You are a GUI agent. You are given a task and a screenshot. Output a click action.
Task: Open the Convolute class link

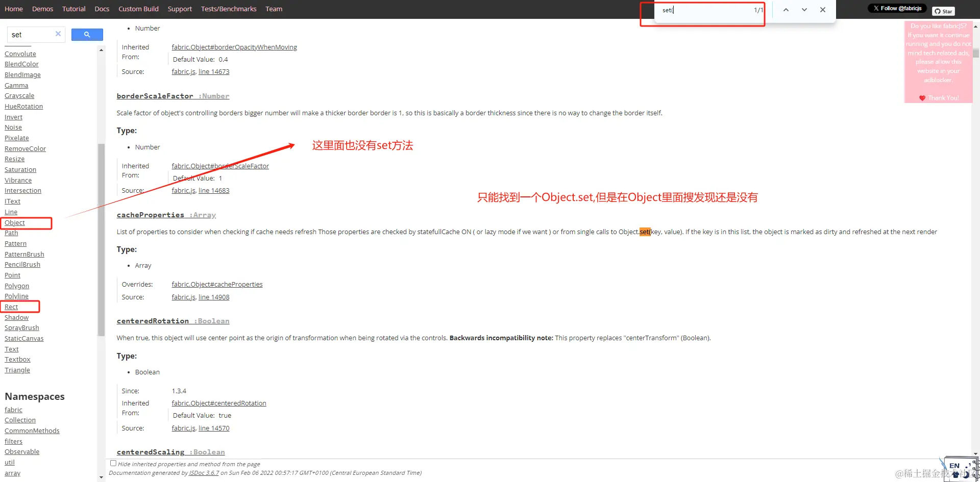coord(20,54)
